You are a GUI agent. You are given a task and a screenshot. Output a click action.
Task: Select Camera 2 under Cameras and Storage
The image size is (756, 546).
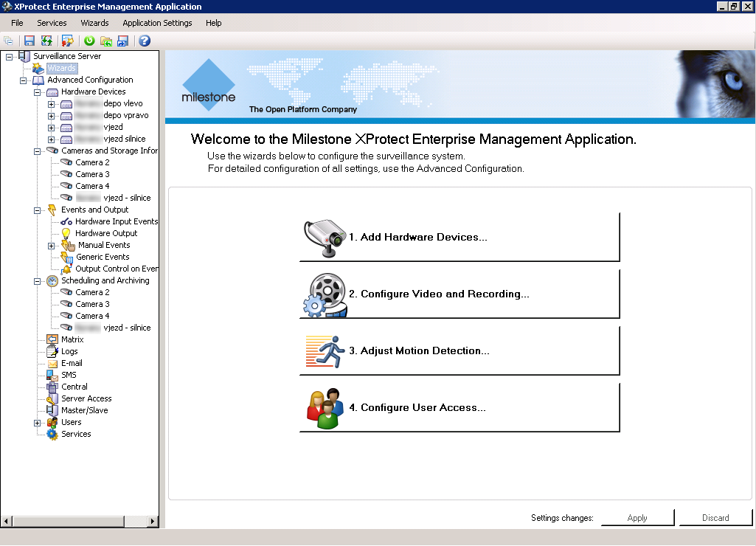(x=92, y=162)
